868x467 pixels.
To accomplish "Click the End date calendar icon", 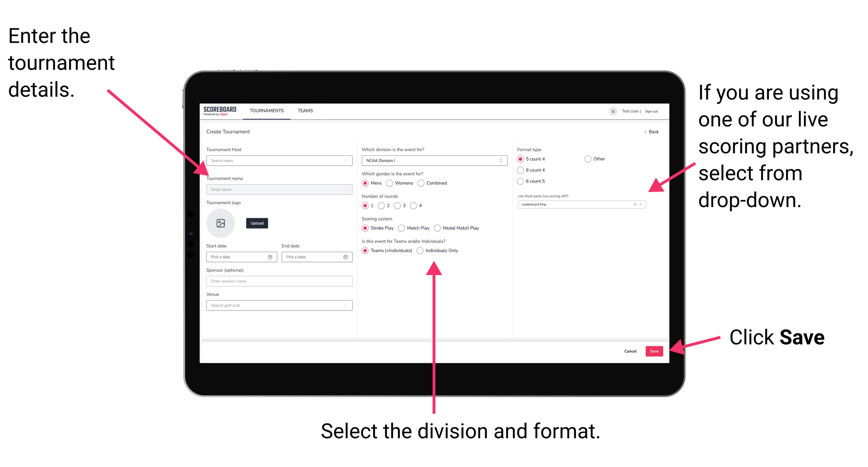I will coord(346,256).
